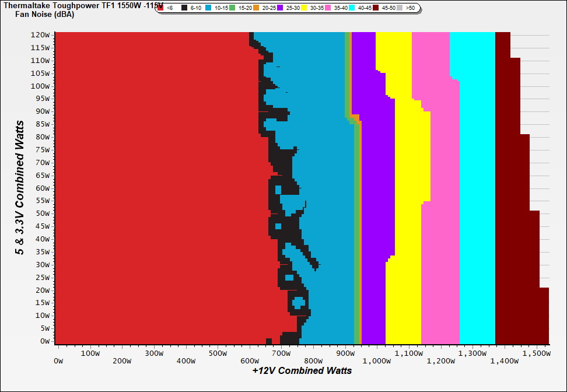Click the 500W x-axis tick label
This screenshot has height=392, width=567.
[x=218, y=353]
